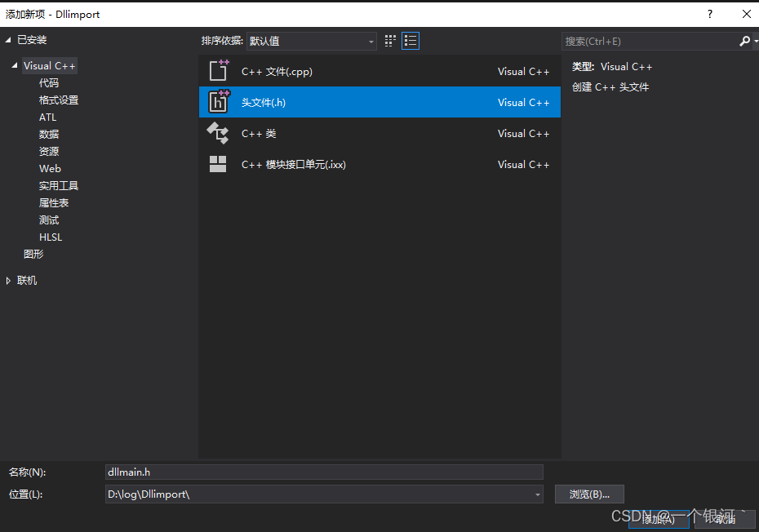Select the 代码 category
The height and width of the screenshot is (532, 759).
[49, 82]
